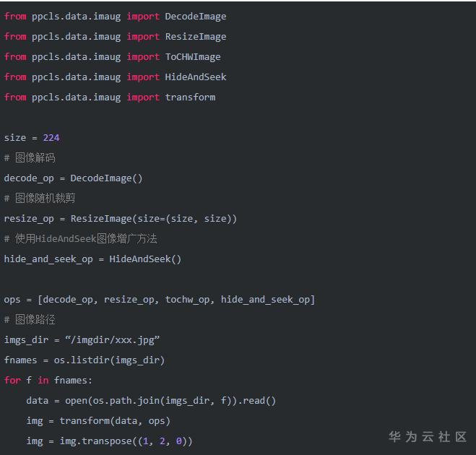Image resolution: width=476 pixels, height=455 pixels.
Task: Click the comment '# 图像随机裁剪'
Action: 40,198
